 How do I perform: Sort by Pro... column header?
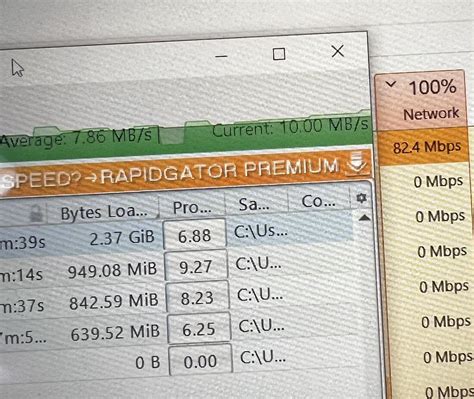pos(192,207)
